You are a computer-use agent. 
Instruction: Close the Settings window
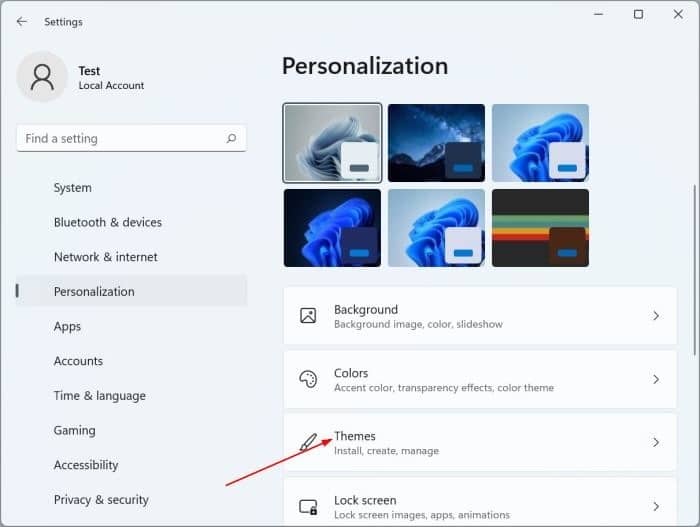[678, 14]
